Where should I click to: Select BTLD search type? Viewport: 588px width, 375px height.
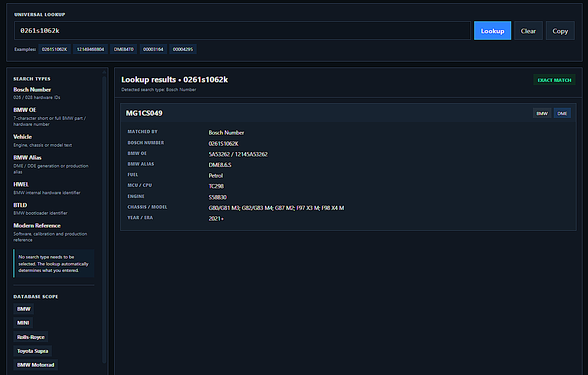point(20,205)
